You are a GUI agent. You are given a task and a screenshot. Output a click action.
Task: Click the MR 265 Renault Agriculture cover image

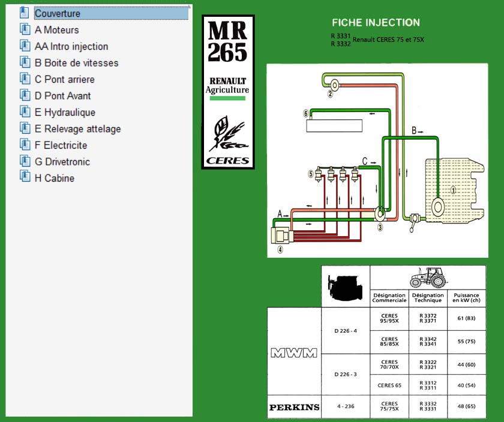(x=228, y=92)
